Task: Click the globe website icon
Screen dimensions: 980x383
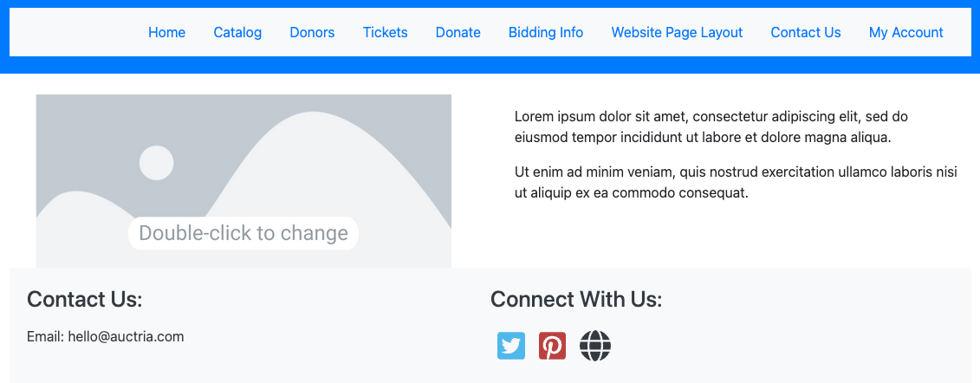Action: tap(595, 346)
